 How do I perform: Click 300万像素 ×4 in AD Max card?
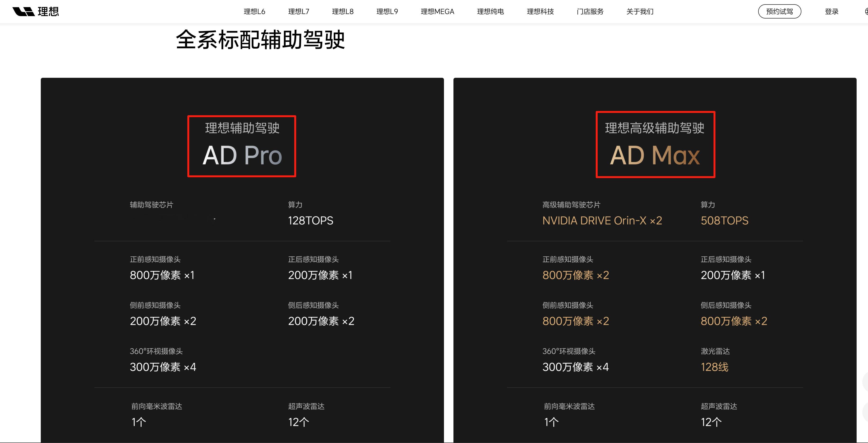[x=576, y=367]
